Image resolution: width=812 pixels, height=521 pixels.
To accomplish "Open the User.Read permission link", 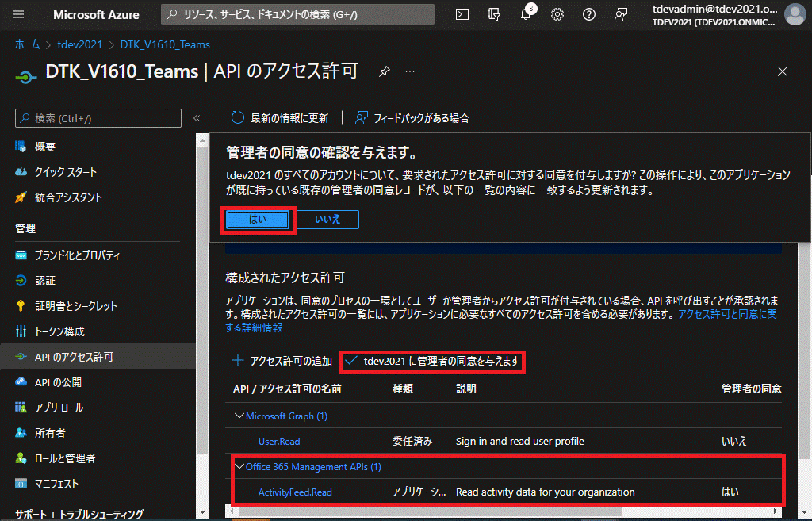I will tap(279, 442).
